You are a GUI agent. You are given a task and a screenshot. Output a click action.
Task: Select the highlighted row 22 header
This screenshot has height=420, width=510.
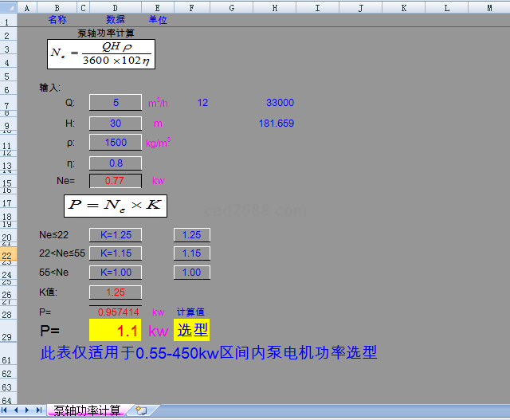point(8,254)
